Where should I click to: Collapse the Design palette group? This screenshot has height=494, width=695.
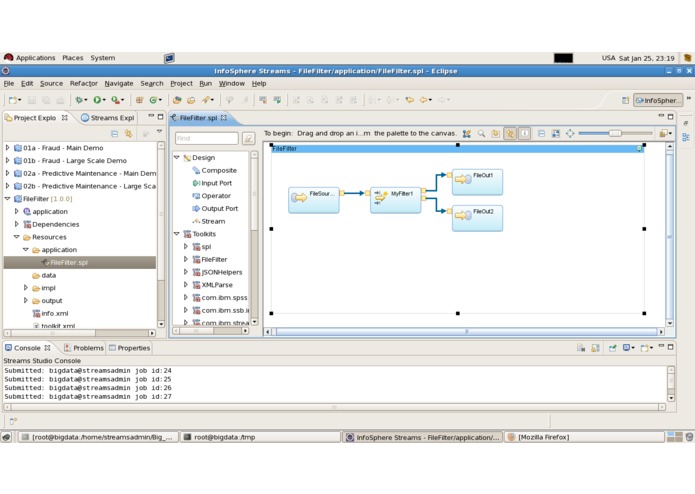click(x=177, y=157)
